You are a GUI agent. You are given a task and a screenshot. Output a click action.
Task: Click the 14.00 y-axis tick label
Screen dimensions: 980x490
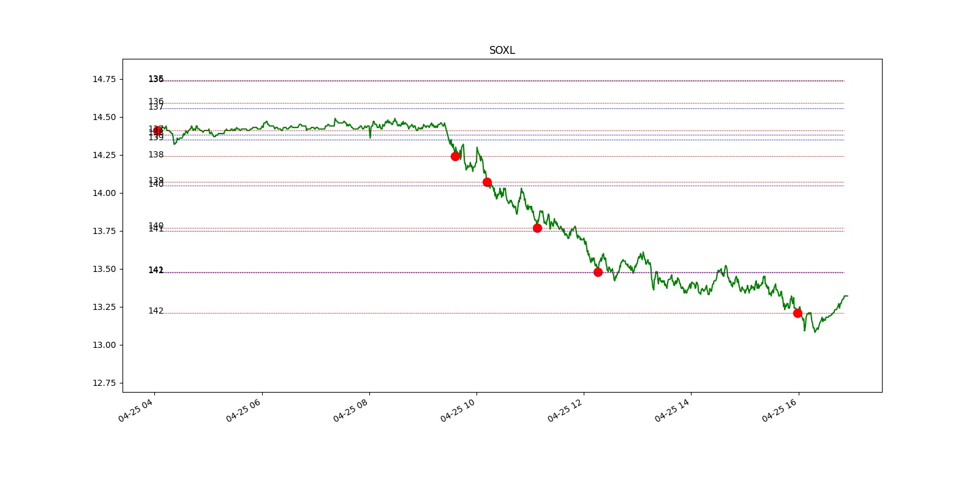point(104,193)
